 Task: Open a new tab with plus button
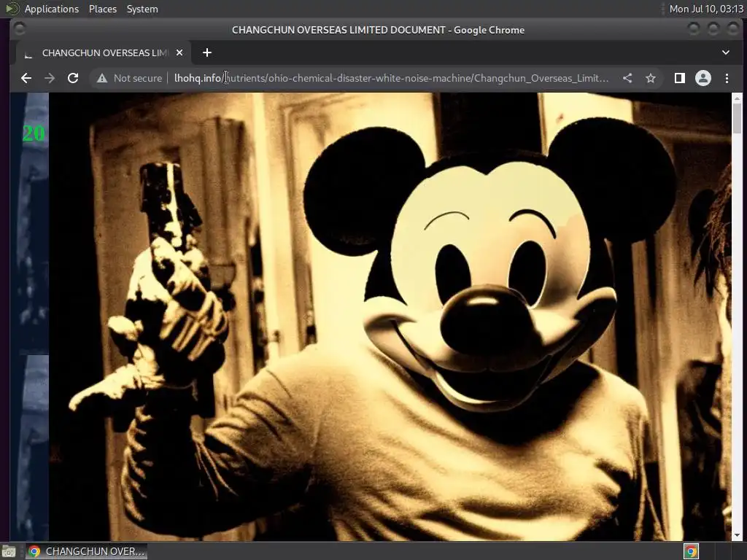(206, 52)
